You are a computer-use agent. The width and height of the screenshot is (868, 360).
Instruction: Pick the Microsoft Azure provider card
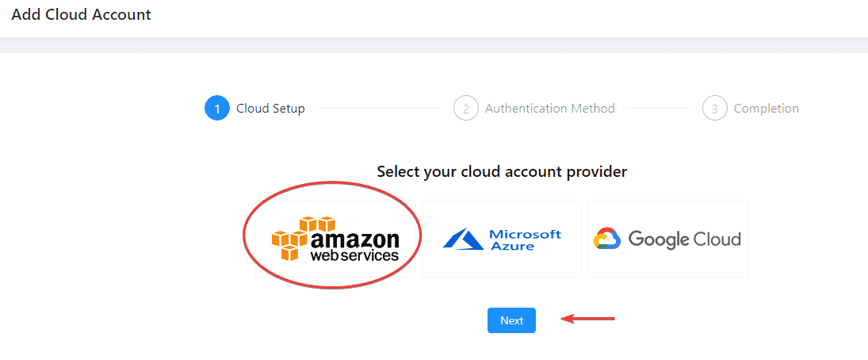tap(502, 239)
